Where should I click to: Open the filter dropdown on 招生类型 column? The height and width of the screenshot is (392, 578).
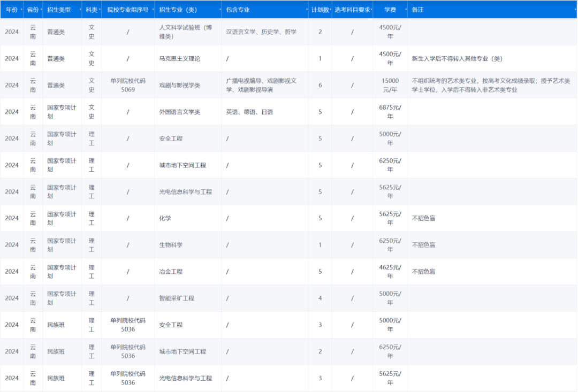point(79,10)
